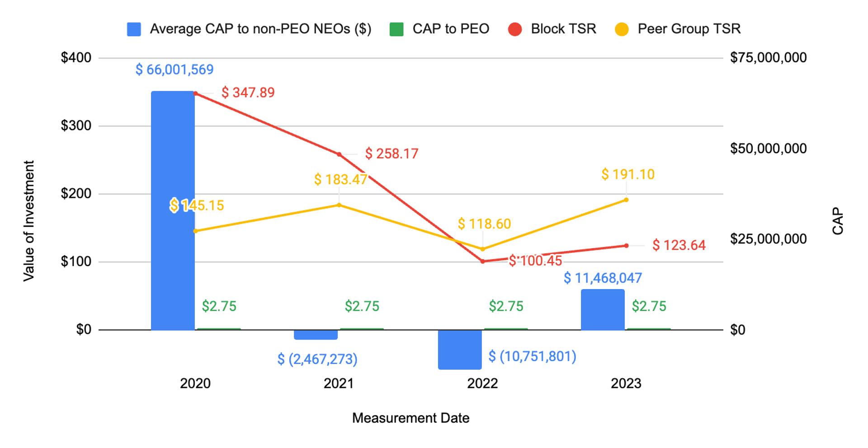Click the Block TSR legend text
This screenshot has height=448, width=868.
[563, 29]
